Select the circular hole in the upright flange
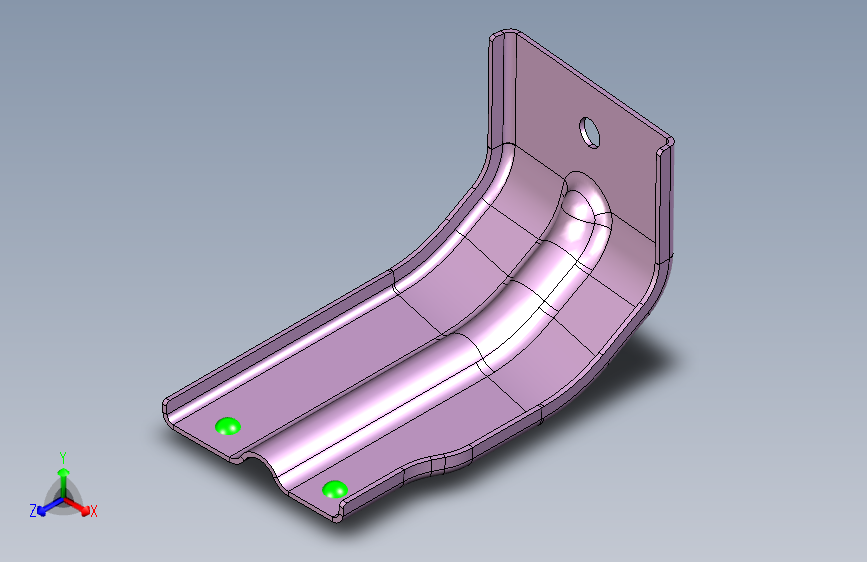The image size is (867, 562). coord(589,132)
